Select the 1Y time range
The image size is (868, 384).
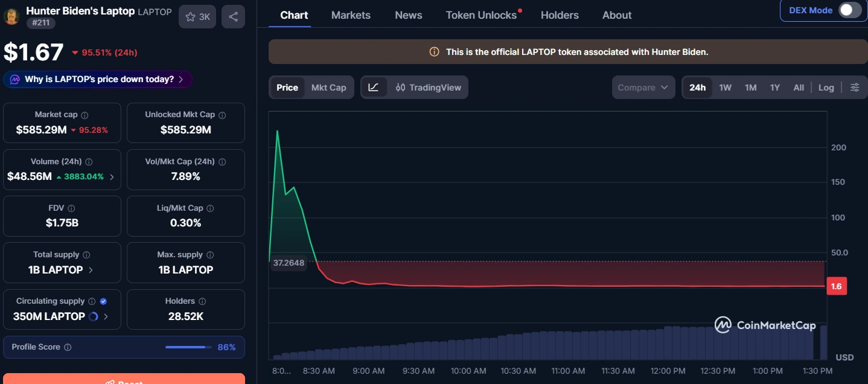coord(775,88)
